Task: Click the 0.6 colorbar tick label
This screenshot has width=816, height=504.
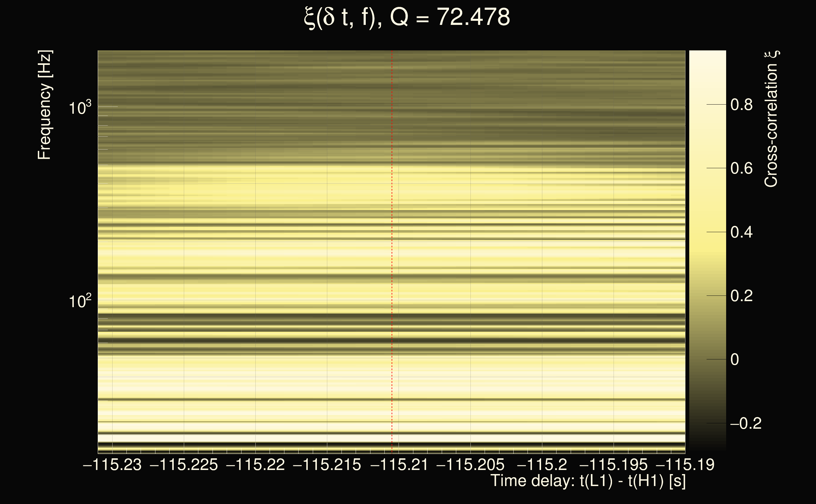Action: tap(741, 168)
